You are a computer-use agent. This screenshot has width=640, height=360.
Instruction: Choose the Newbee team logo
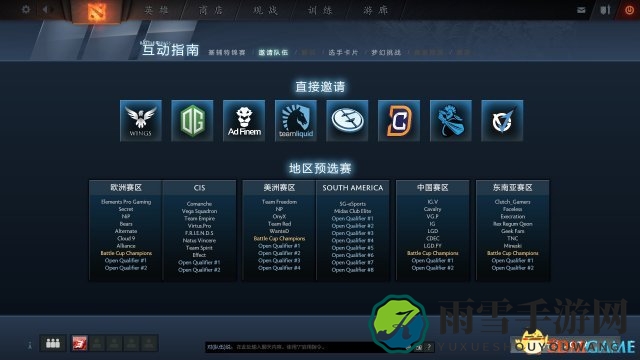coord(451,120)
